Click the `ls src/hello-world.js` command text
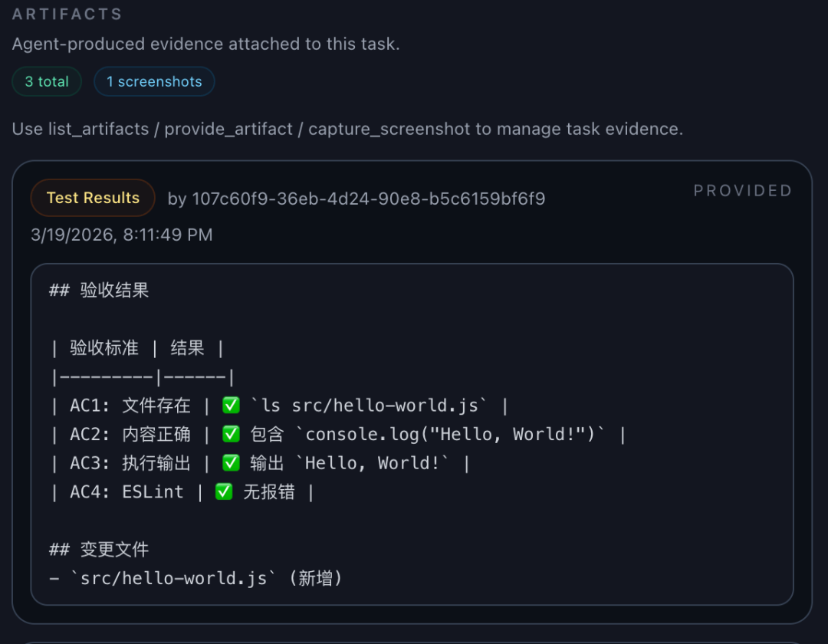The image size is (828, 644). [369, 406]
